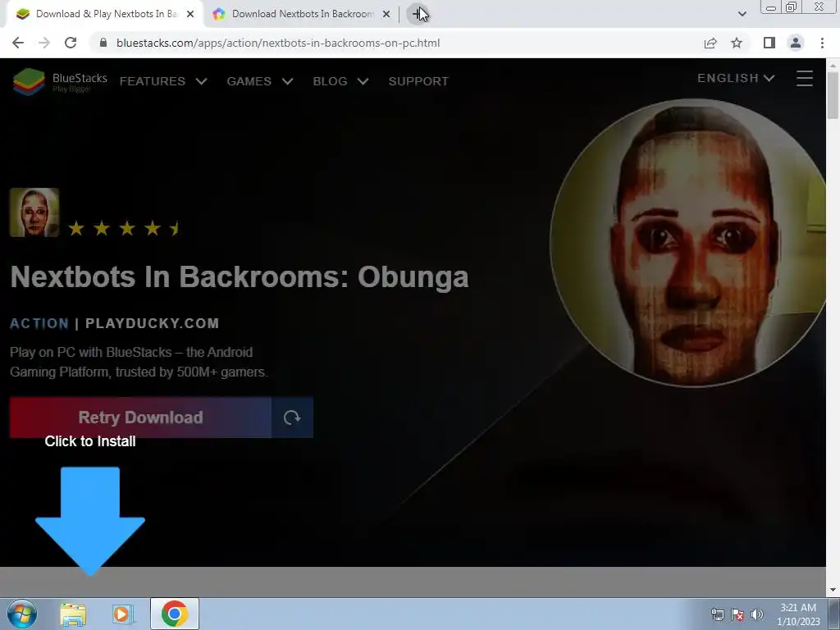
Task: Expand the FEATURES chevron arrow
Action: [202, 81]
